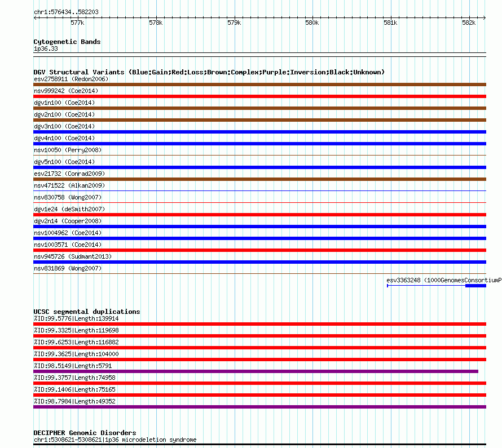
Task: Click purple bar under Length:49352 duplication
Action: click(259, 407)
